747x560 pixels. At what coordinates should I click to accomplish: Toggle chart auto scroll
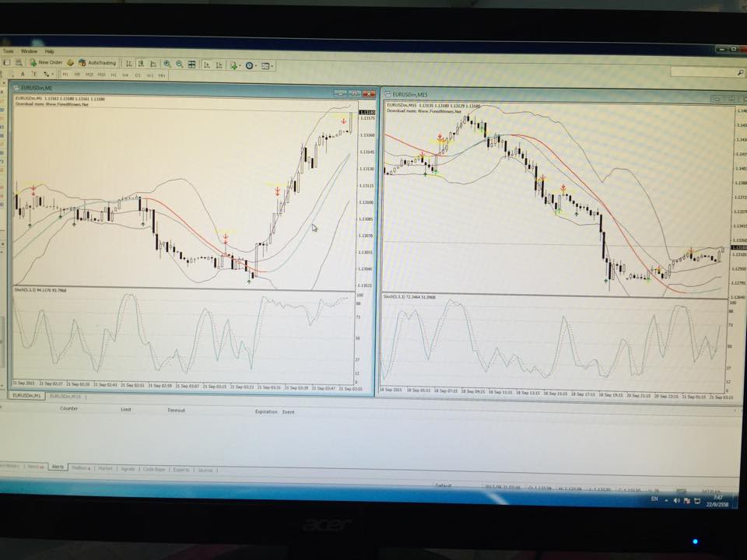click(207, 65)
